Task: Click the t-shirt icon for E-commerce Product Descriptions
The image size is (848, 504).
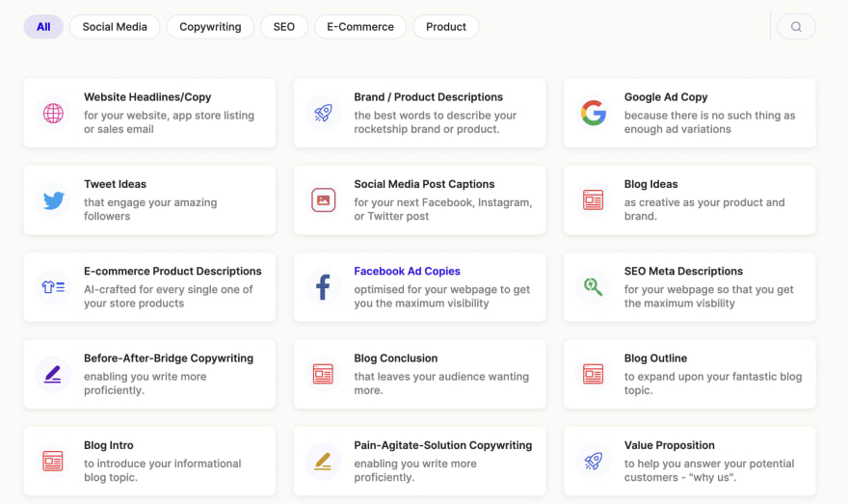Action: pos(53,287)
